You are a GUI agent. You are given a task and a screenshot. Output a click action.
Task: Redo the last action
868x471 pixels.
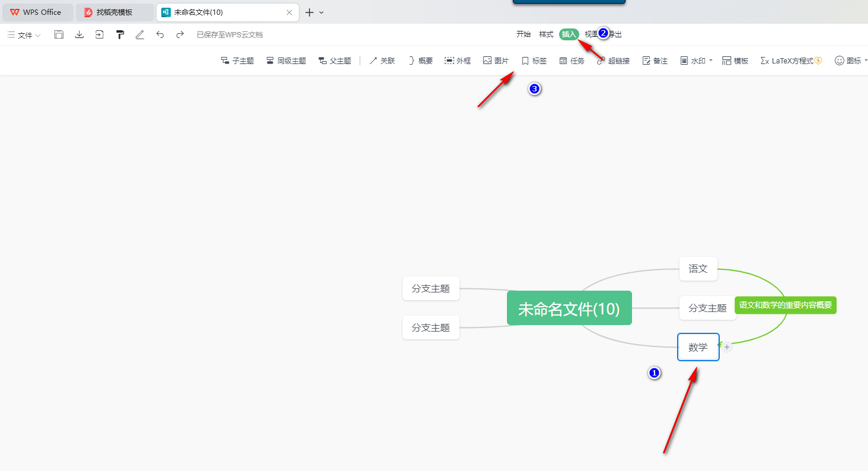[180, 34]
